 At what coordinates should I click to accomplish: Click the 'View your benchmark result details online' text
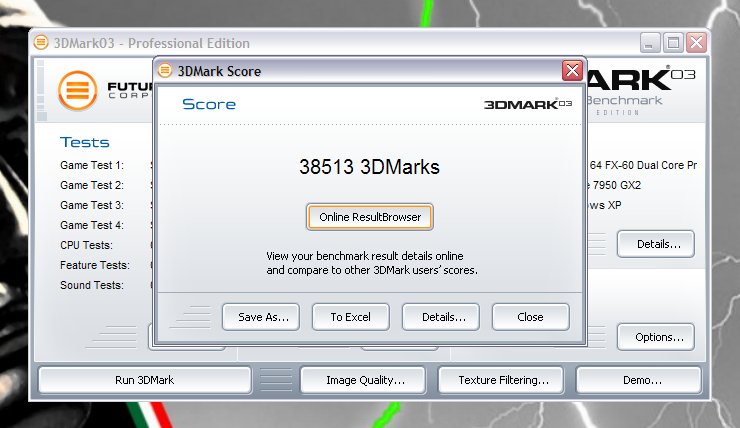tap(364, 256)
